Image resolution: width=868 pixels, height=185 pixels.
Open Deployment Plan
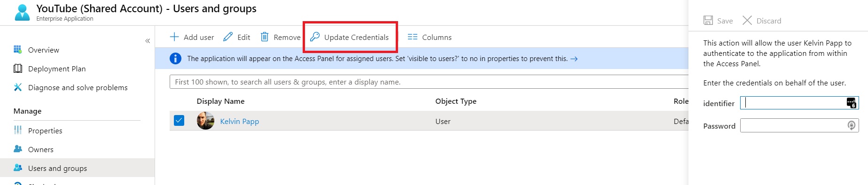tap(57, 69)
